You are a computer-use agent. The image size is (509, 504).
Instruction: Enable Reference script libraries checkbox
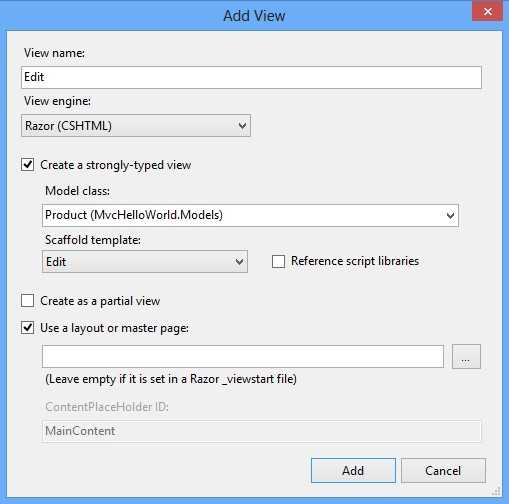278,261
